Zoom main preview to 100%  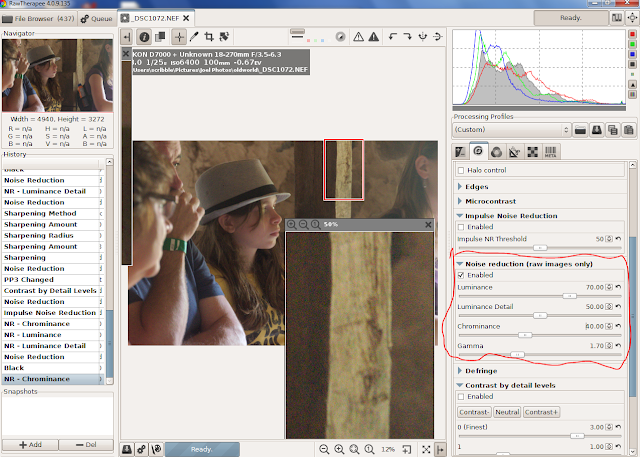click(369, 450)
